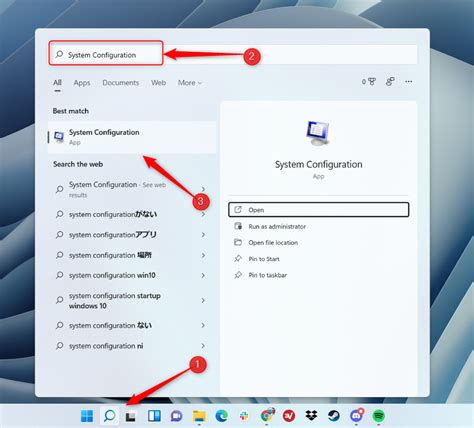Click suggestion text system configuration ni
Viewport: 474px width, 428px height.
(106, 346)
